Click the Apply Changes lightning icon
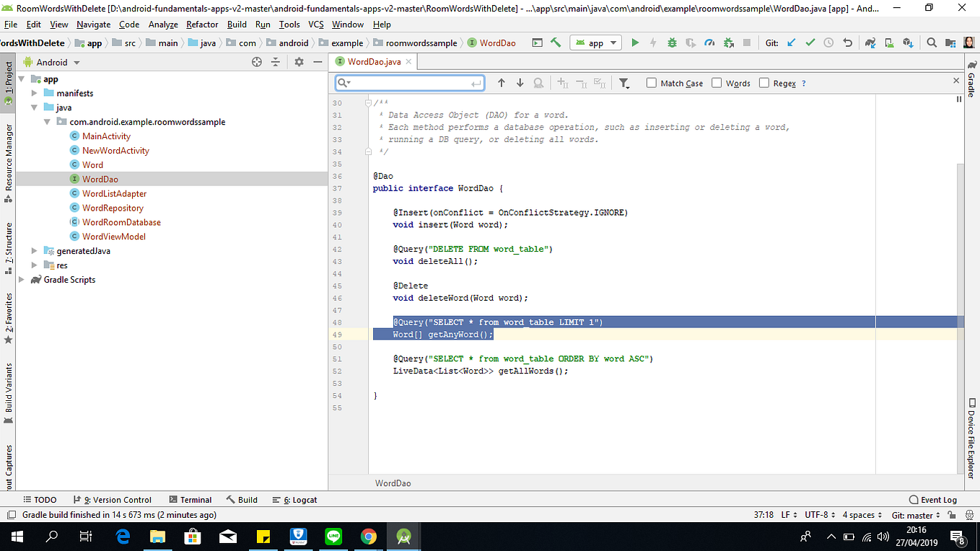This screenshot has height=551, width=980. point(653,43)
